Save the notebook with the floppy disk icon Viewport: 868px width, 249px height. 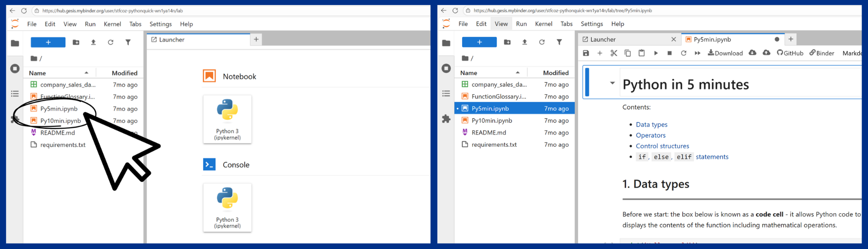pyautogui.click(x=586, y=53)
